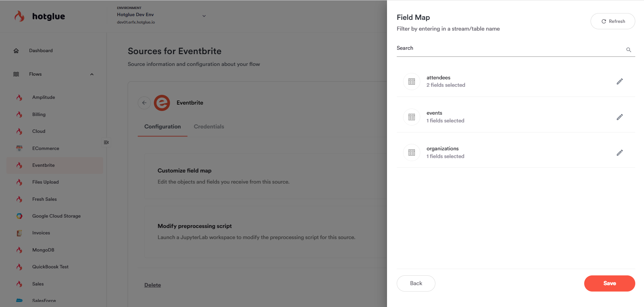Image resolution: width=644 pixels, height=307 pixels.
Task: Edit the attendees stream fields
Action: click(x=619, y=81)
